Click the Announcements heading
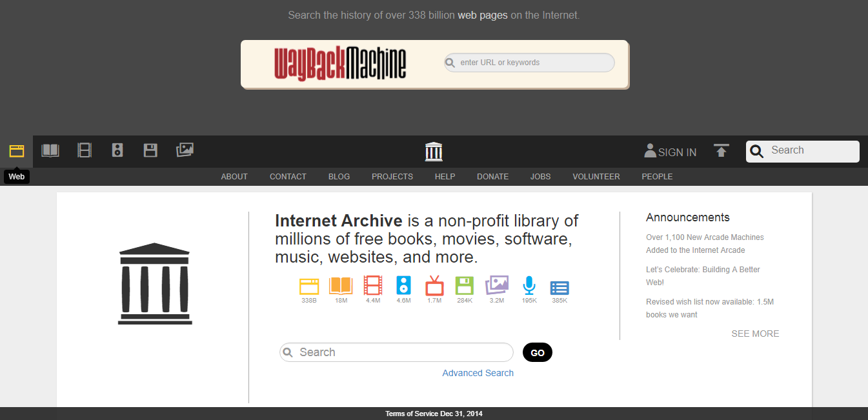Image resolution: width=868 pixels, height=420 pixels. tap(688, 217)
